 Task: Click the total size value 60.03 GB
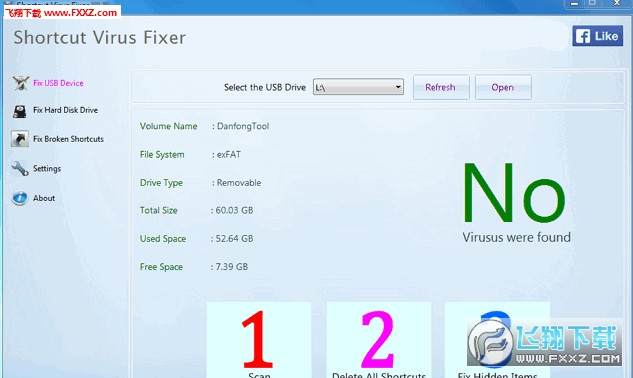pos(234,210)
